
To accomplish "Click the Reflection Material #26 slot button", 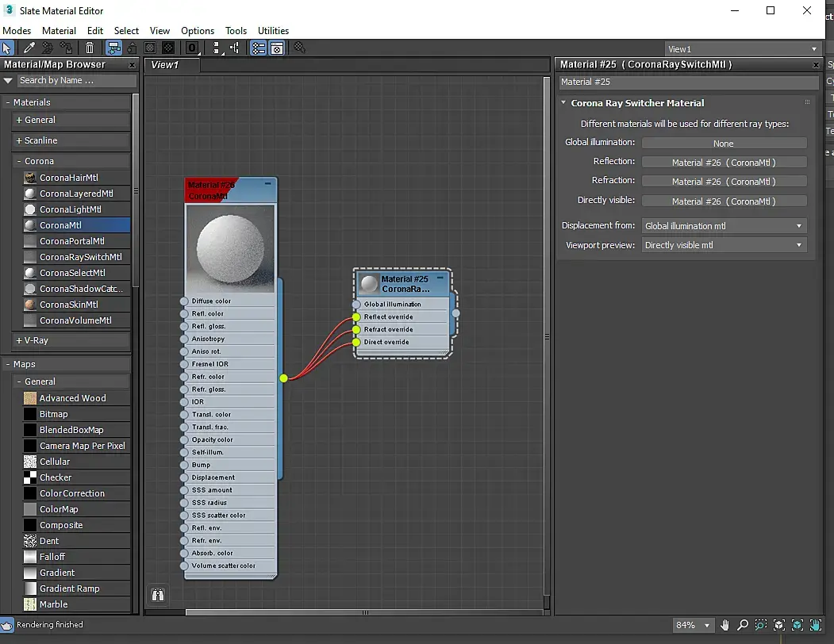I will (723, 162).
